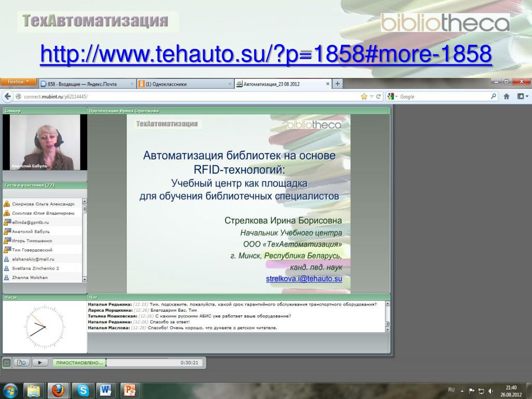
Task: Open the recording events index button
Action: click(x=21, y=363)
